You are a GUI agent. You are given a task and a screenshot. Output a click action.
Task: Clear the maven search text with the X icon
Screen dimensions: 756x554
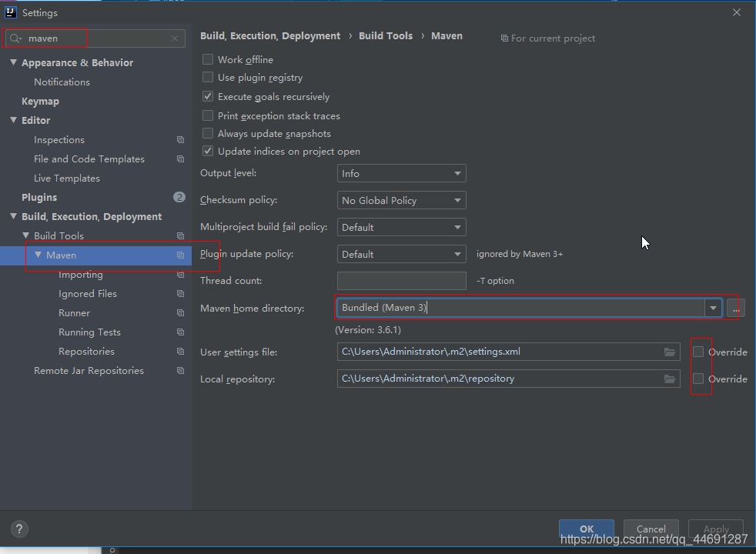pos(175,38)
